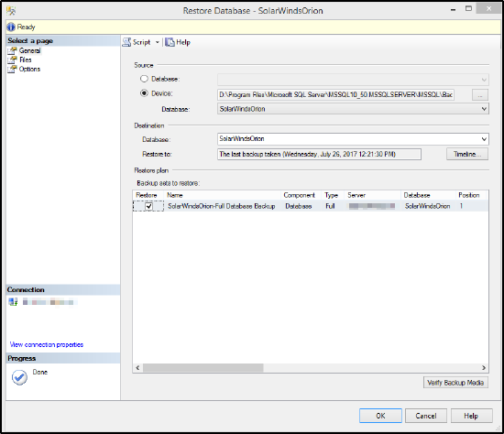Open View connection properties link
The width and height of the screenshot is (504, 434).
(47, 344)
